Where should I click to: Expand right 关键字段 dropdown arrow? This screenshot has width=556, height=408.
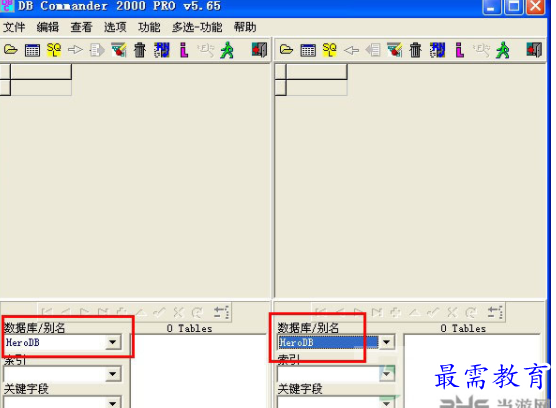pos(387,403)
